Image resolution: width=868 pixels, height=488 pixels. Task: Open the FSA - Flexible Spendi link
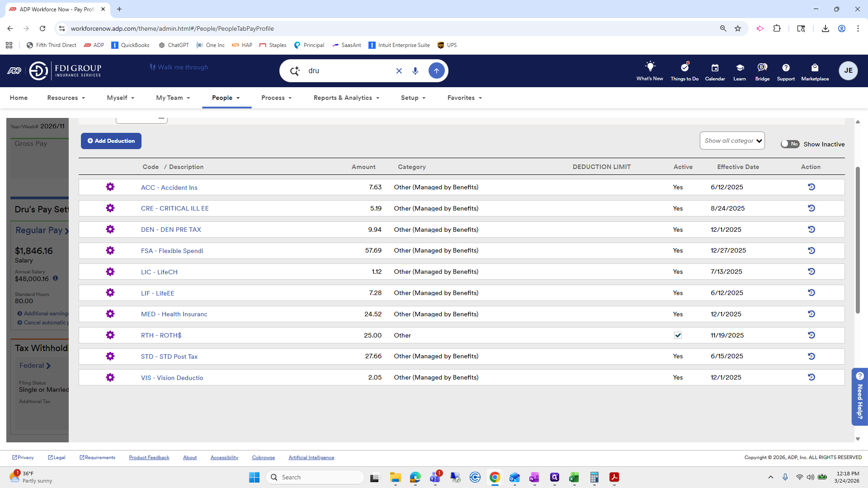click(x=172, y=251)
